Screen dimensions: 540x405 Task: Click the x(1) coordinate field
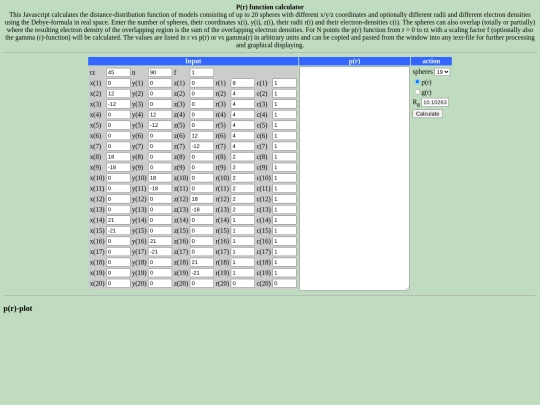(x=118, y=83)
